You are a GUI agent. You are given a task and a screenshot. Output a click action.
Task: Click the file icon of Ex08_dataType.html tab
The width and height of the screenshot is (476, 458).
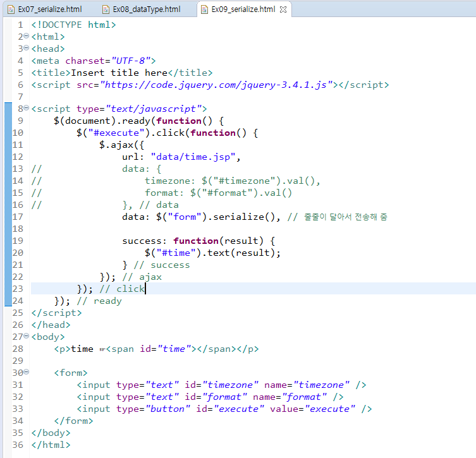click(x=106, y=9)
